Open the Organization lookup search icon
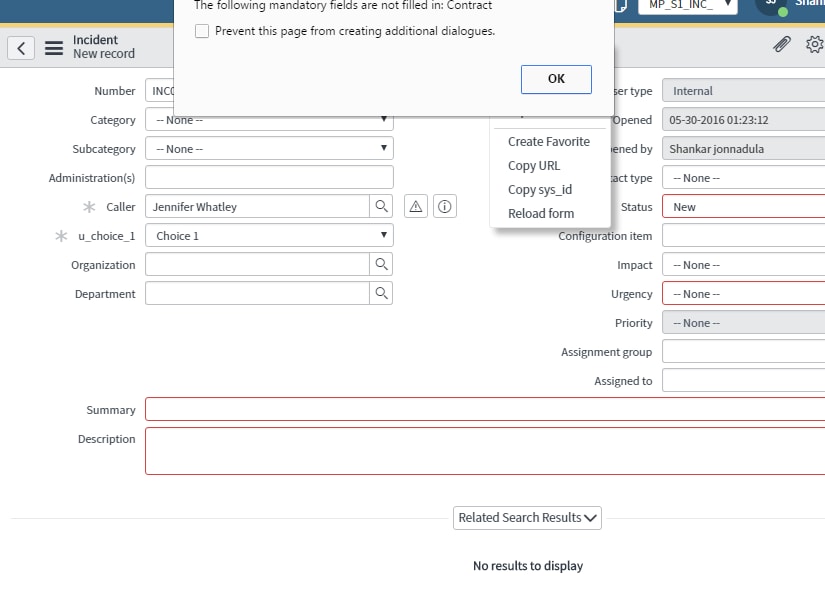825x599 pixels. click(x=381, y=264)
